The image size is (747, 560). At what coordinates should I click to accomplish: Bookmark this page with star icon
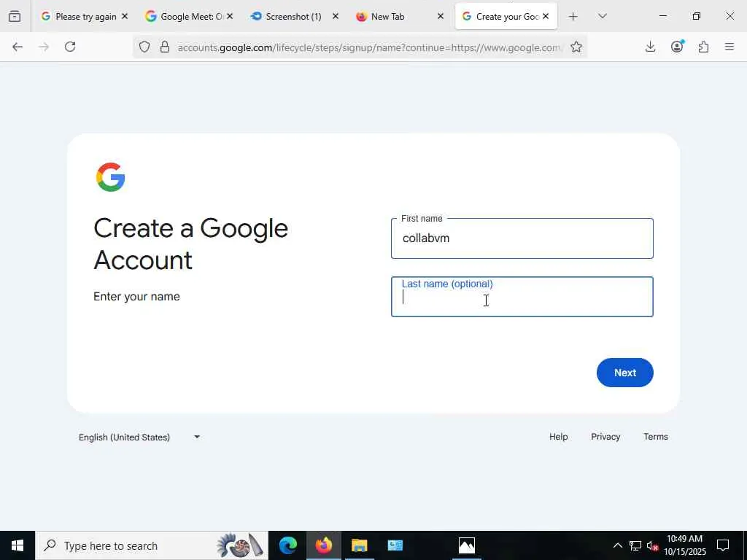[576, 47]
